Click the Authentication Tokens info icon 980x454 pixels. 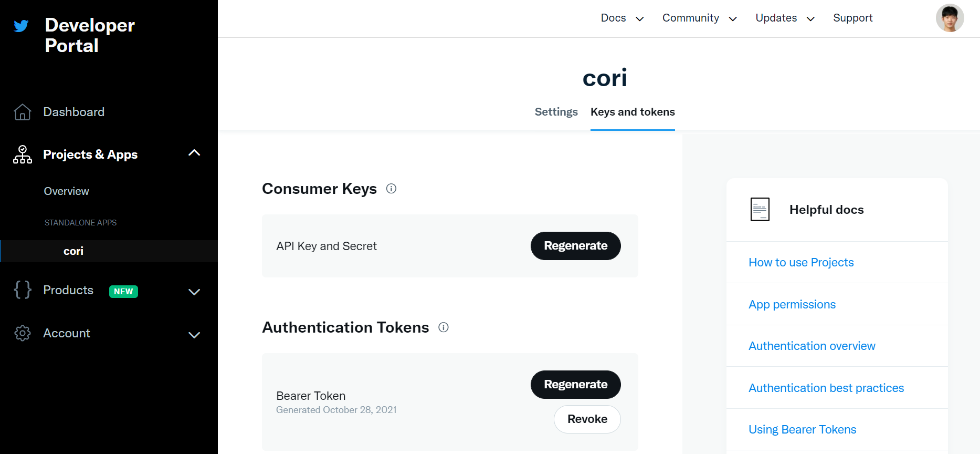[x=444, y=327]
